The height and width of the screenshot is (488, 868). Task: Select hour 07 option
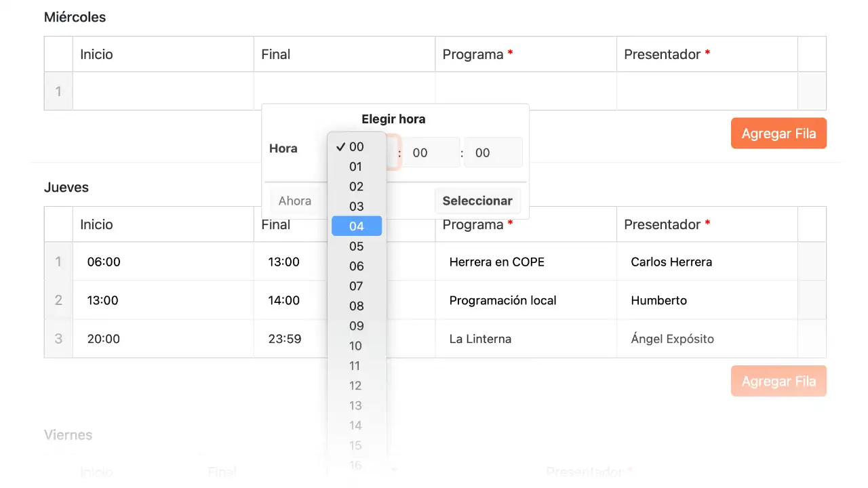(357, 286)
